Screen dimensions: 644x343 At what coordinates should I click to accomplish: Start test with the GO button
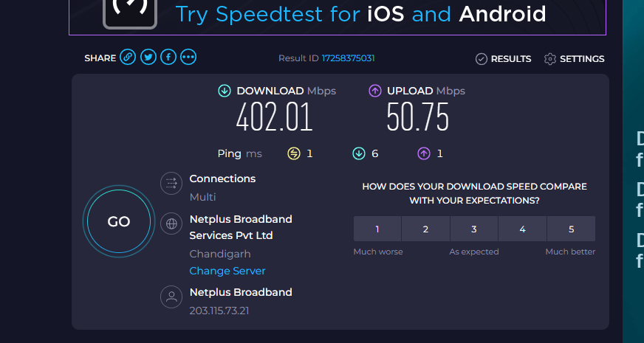119,221
